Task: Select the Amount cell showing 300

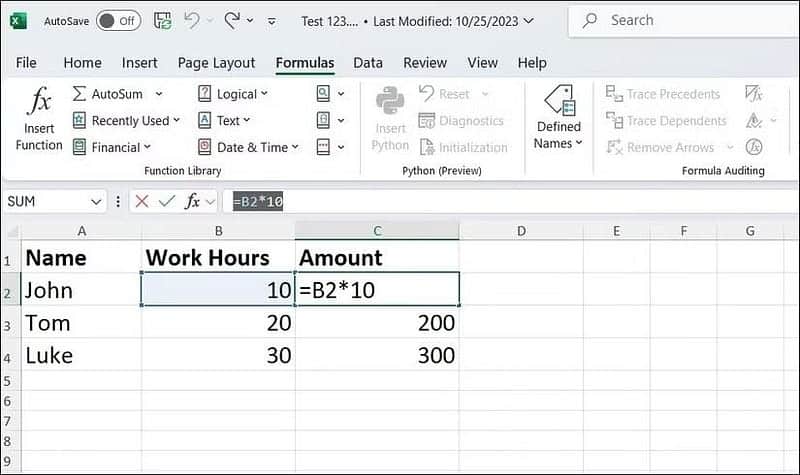Action: point(377,355)
